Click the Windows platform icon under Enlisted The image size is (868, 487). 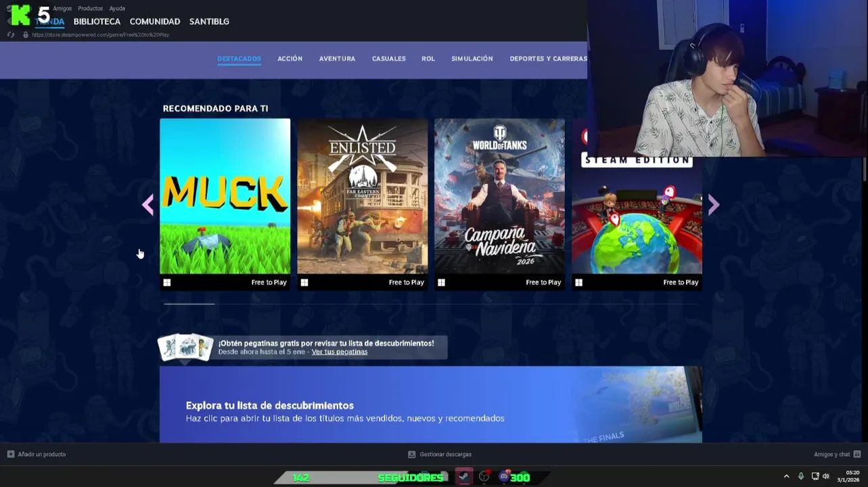point(304,283)
